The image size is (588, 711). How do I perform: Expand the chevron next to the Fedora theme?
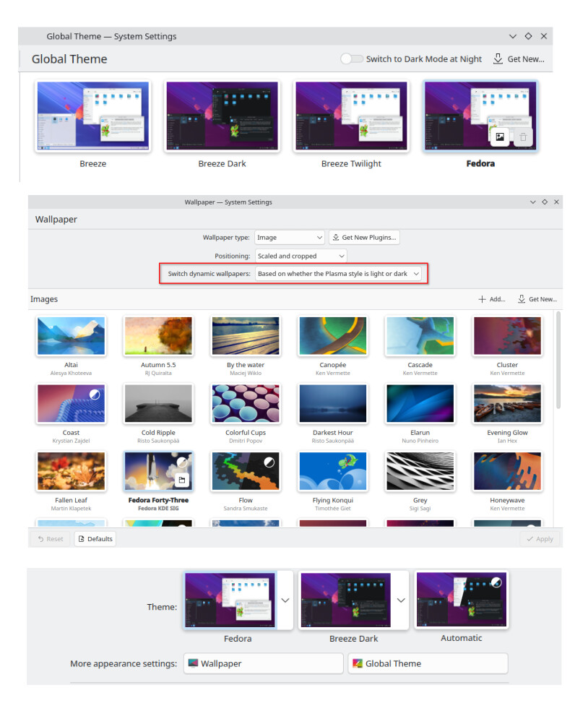pyautogui.click(x=285, y=600)
